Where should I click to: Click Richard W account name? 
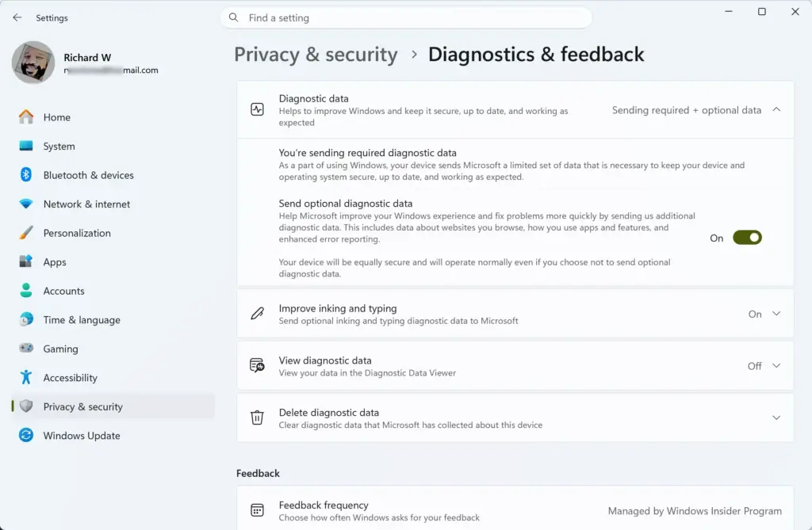coord(87,58)
